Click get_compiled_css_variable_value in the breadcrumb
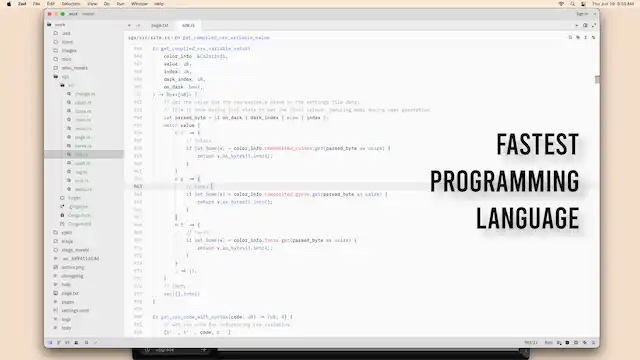 tap(226, 38)
